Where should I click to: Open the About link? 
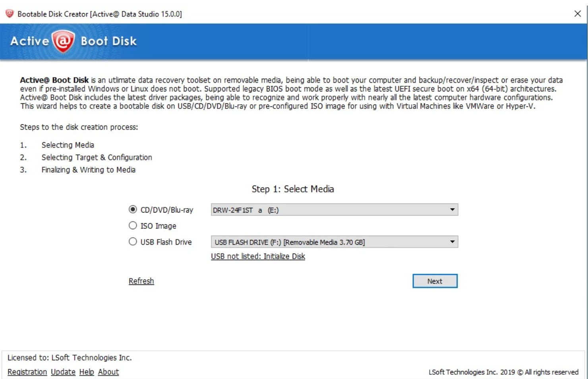(x=108, y=372)
